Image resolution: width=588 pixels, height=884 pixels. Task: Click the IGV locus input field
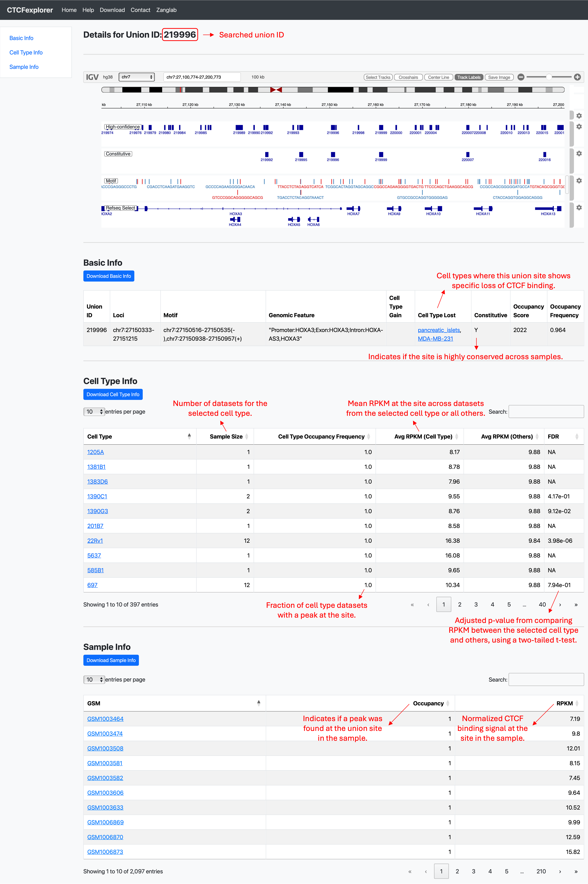[202, 77]
